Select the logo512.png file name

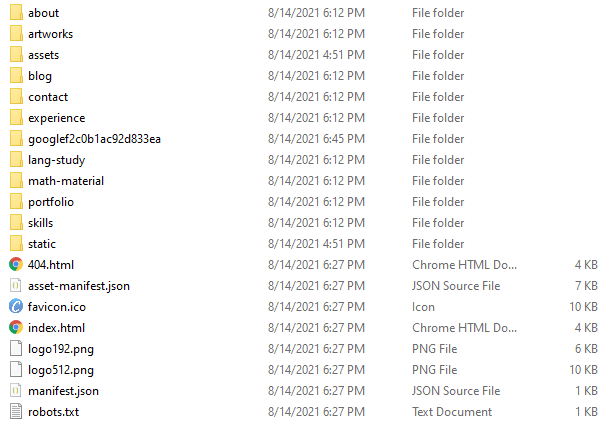[61, 370]
